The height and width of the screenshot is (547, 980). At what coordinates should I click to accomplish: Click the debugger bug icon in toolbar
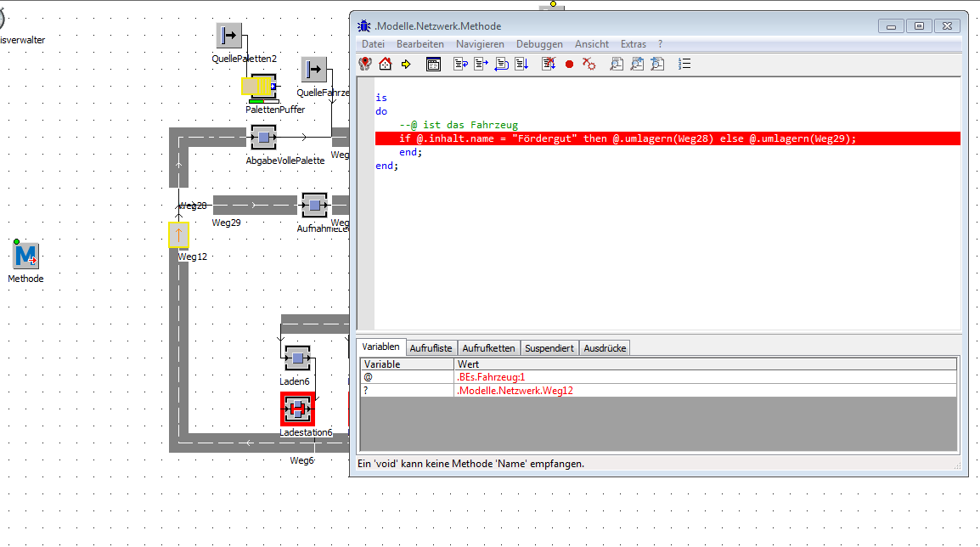coord(365,64)
